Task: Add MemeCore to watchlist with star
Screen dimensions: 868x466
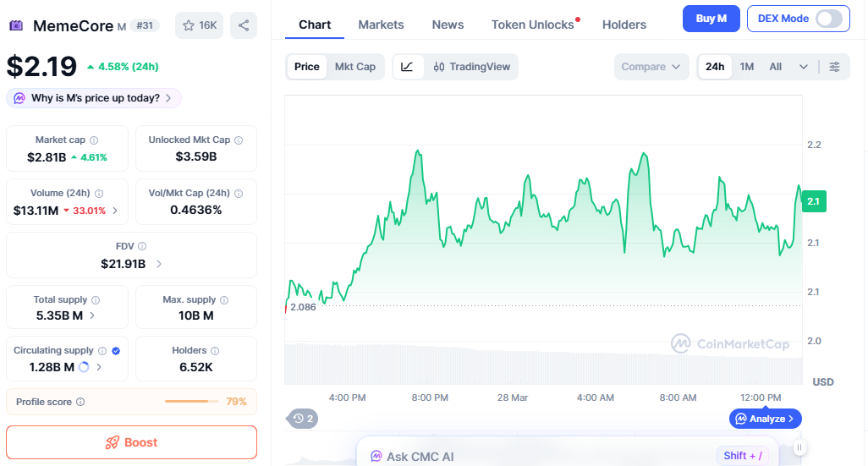Action: (200, 25)
